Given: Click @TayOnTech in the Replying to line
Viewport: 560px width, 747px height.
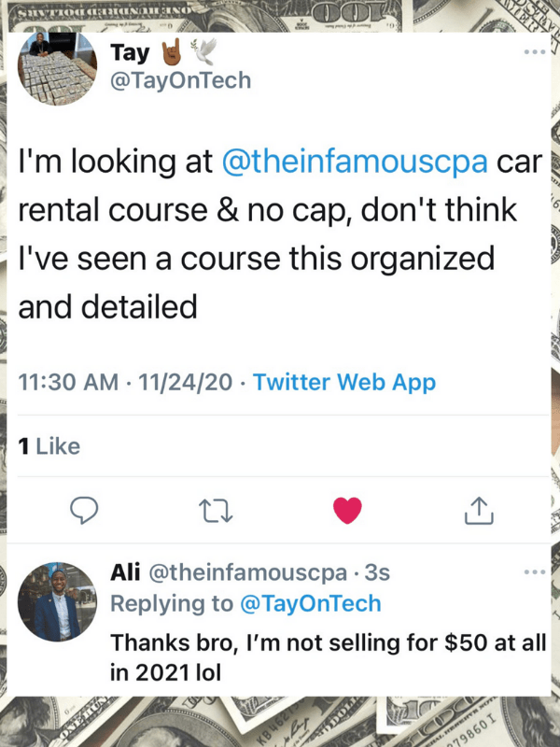Looking at the screenshot, I should pyautogui.click(x=311, y=603).
